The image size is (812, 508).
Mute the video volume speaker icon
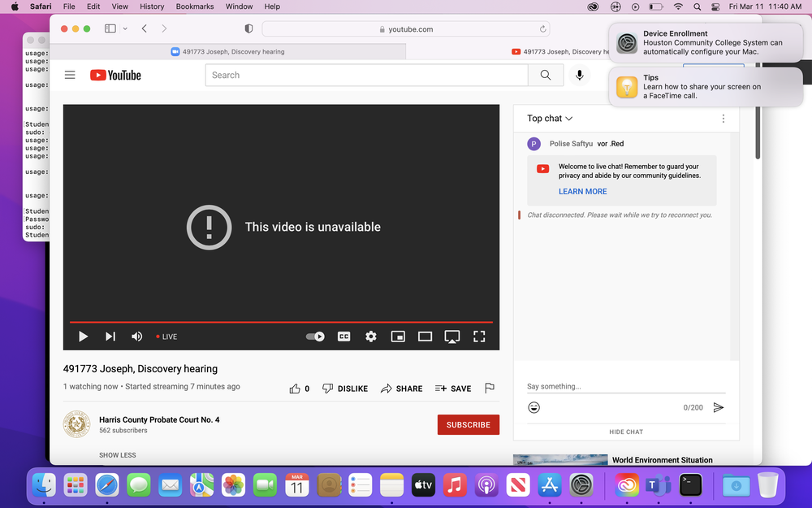(137, 336)
